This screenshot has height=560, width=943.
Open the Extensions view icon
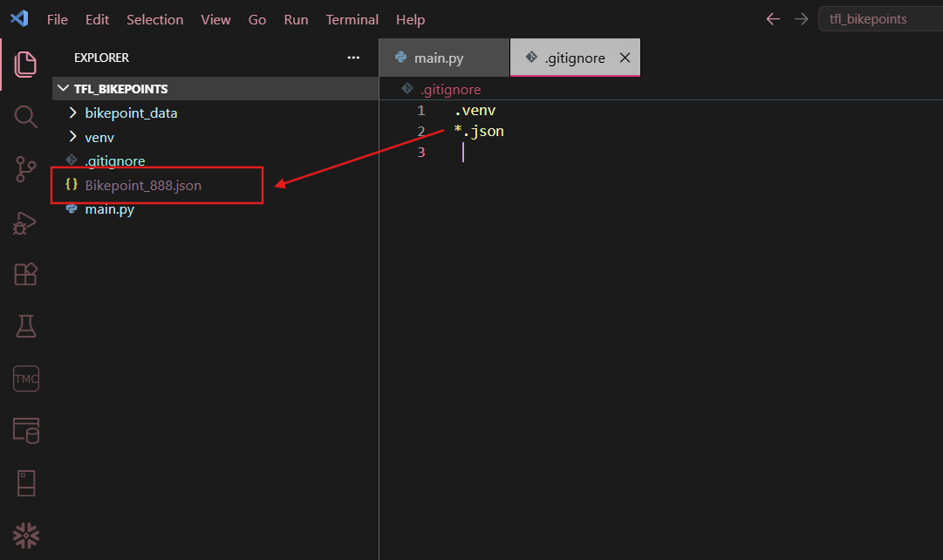[25, 274]
